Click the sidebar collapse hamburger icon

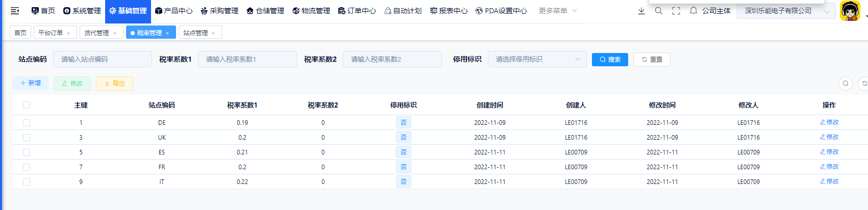tap(15, 11)
